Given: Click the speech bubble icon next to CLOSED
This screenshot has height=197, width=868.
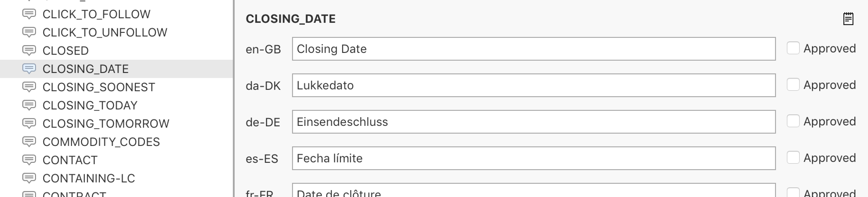Looking at the screenshot, I should tap(29, 51).
